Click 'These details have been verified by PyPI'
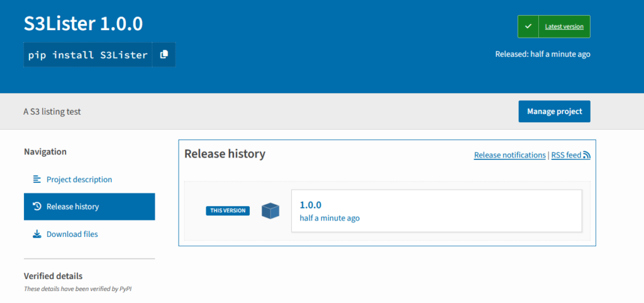 pyautogui.click(x=77, y=289)
